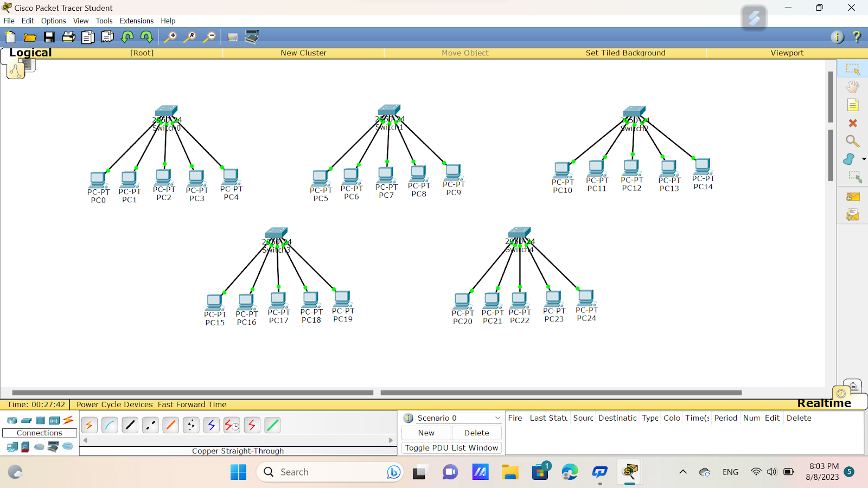Create a new file with the New icon
This screenshot has width=868, height=488.
10,37
